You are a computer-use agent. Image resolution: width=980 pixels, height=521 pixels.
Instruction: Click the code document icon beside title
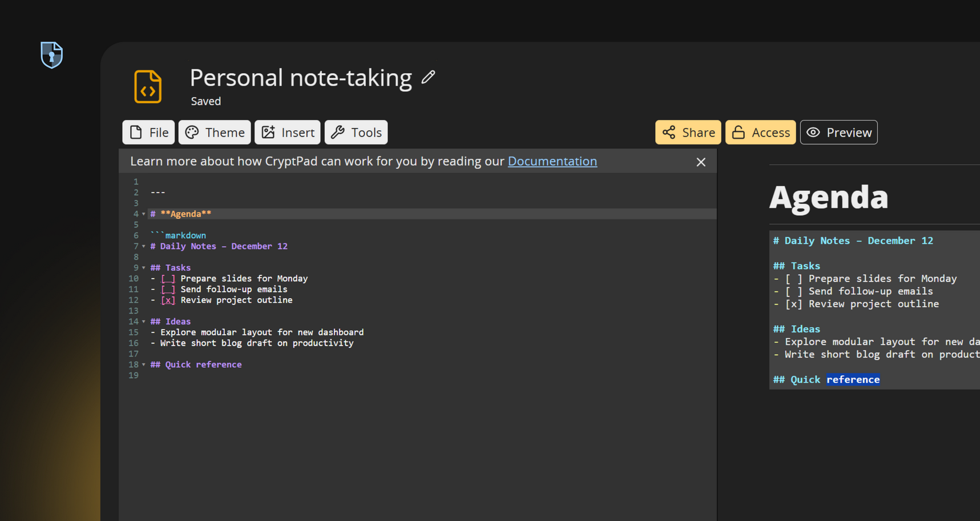[x=148, y=87]
